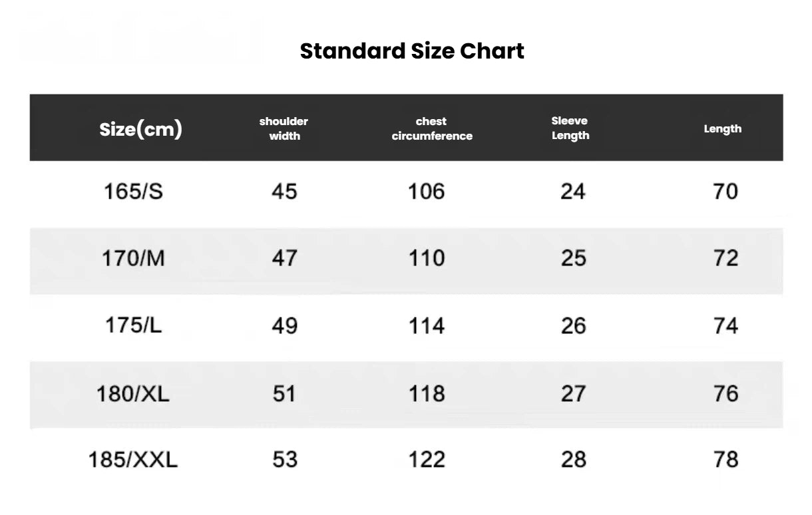The image size is (812, 515).
Task: Select sleeve length value 28
Action: [x=573, y=459]
